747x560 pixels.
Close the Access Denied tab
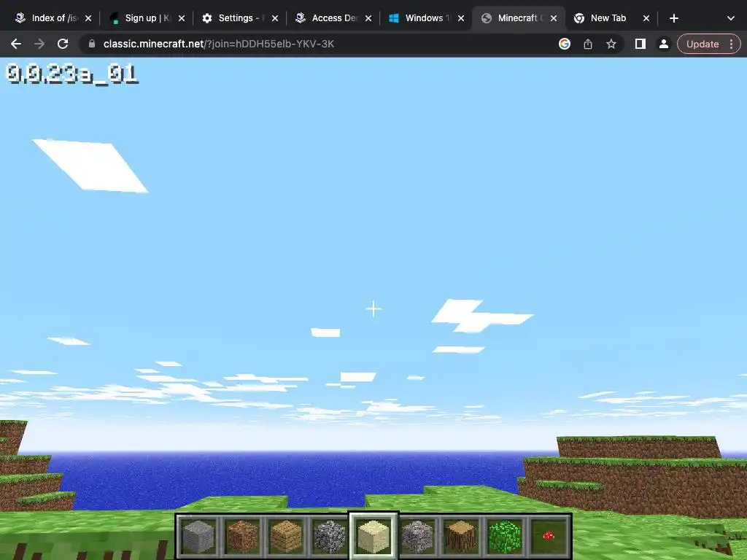click(368, 18)
